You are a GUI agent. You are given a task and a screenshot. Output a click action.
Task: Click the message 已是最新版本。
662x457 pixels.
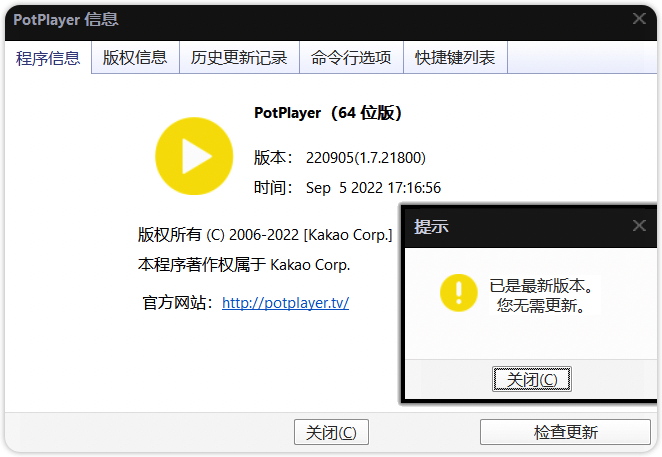[x=542, y=286]
